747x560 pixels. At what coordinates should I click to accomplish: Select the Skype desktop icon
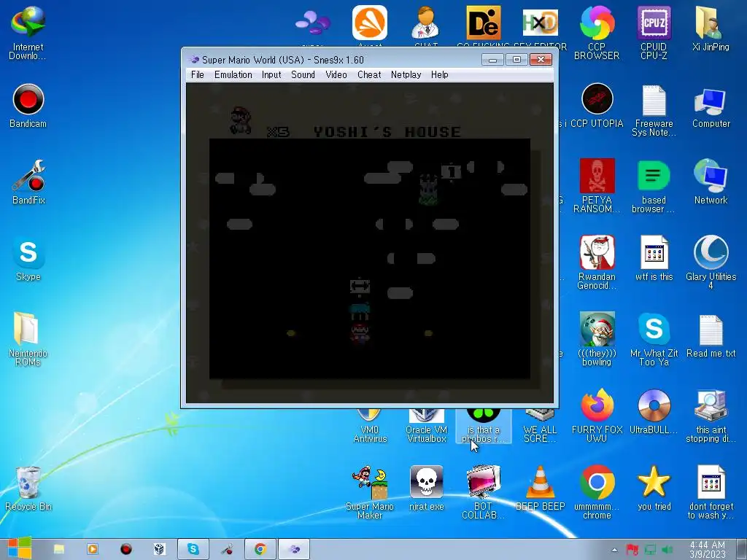pyautogui.click(x=28, y=259)
